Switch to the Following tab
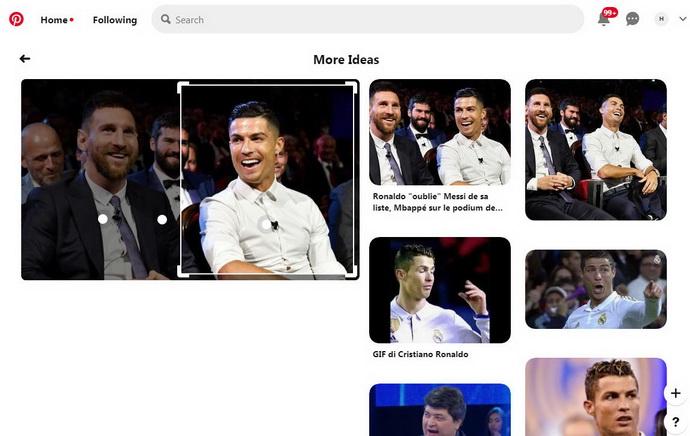 tap(115, 20)
